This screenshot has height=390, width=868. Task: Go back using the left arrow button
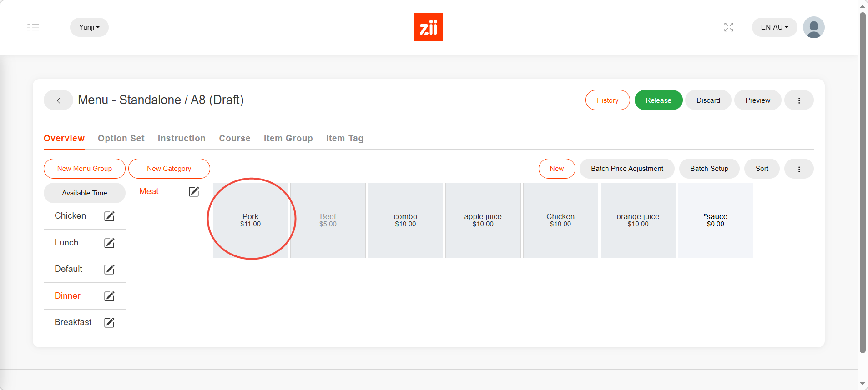point(58,100)
